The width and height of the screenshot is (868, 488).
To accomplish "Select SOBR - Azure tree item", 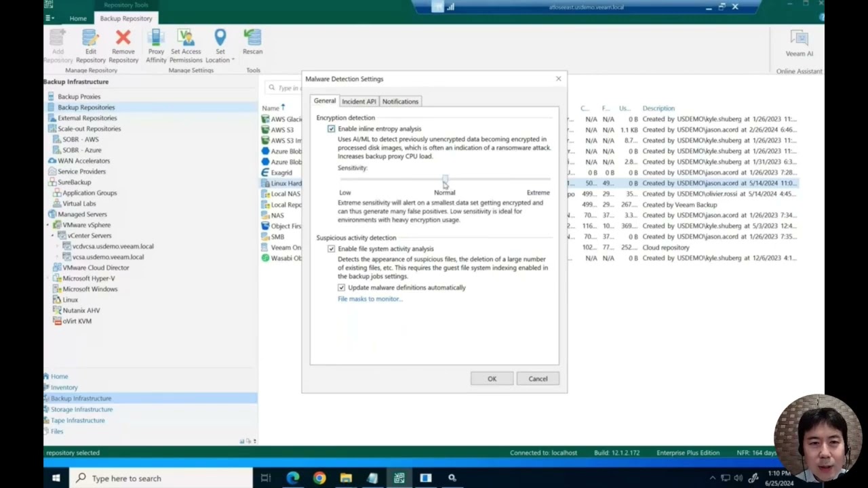I will click(x=81, y=150).
